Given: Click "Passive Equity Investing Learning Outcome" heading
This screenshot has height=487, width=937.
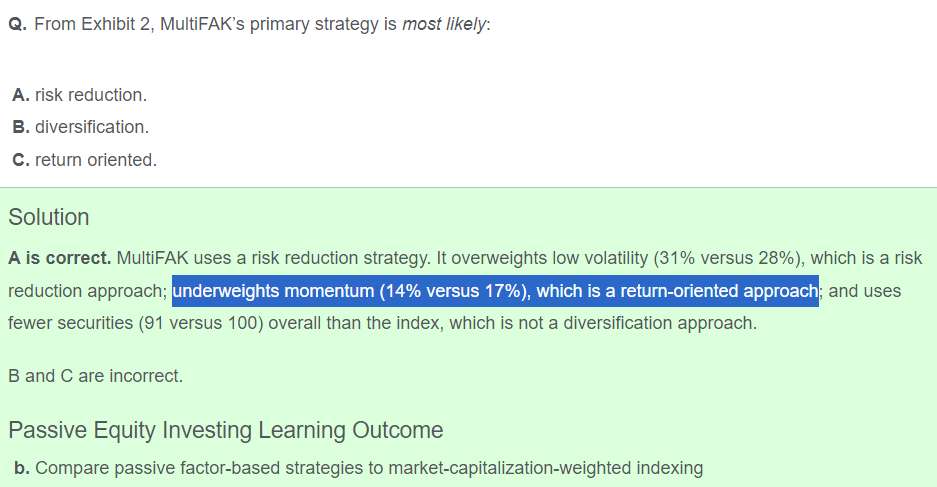Looking at the screenshot, I should [225, 430].
